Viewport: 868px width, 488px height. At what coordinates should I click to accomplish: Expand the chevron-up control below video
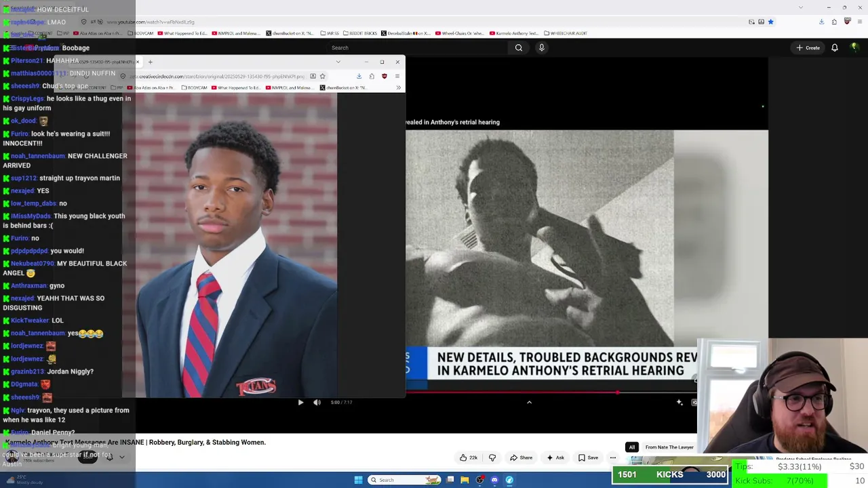point(529,403)
